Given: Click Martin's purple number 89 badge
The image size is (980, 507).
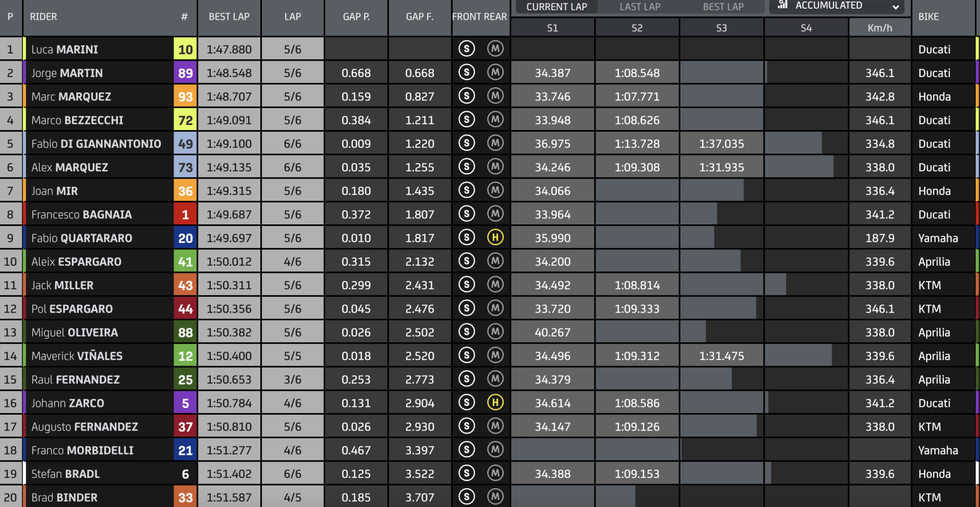Looking at the screenshot, I should click(185, 73).
